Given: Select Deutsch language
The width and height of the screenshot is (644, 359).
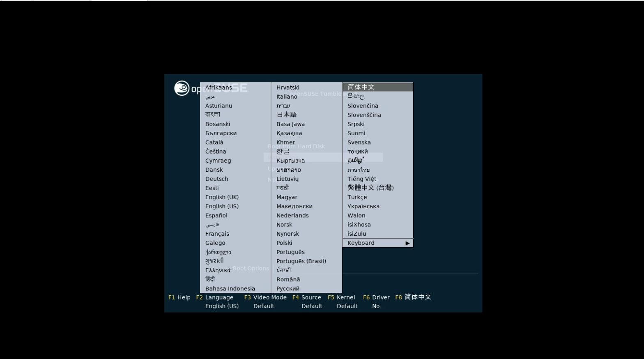Looking at the screenshot, I should (x=217, y=179).
